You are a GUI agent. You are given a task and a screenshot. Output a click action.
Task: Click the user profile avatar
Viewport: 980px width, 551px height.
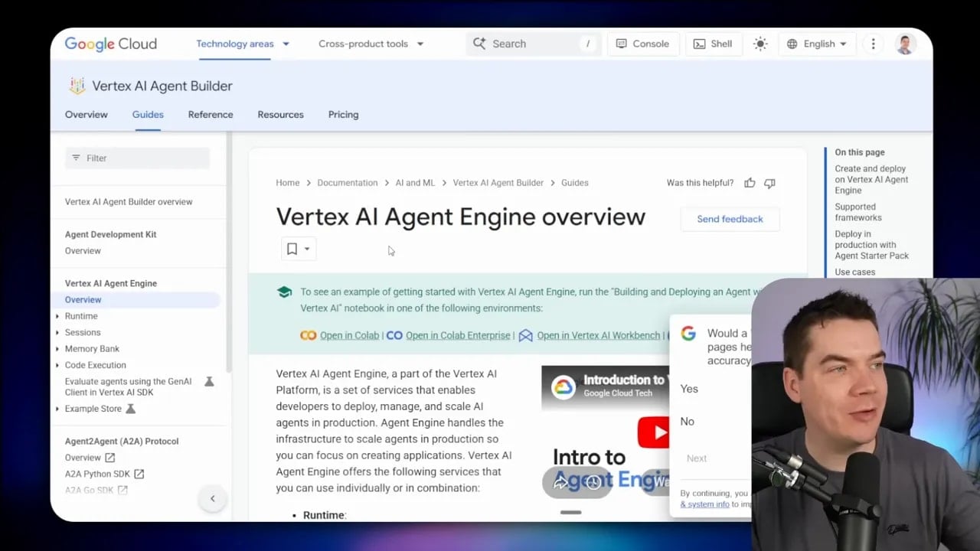click(905, 44)
